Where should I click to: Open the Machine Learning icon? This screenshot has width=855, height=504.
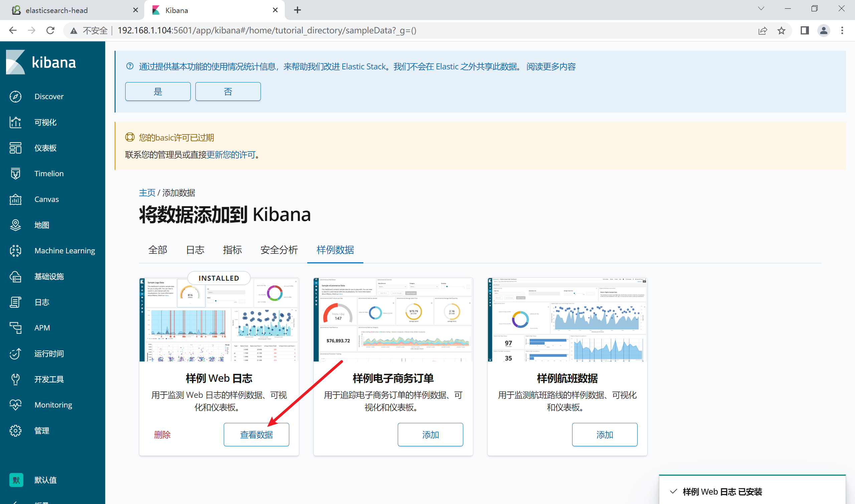click(16, 251)
